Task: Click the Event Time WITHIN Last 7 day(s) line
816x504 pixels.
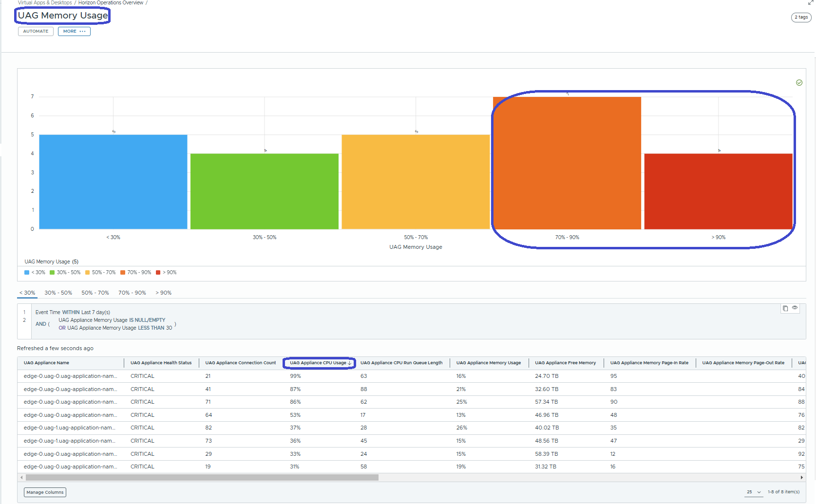Action: coord(73,312)
